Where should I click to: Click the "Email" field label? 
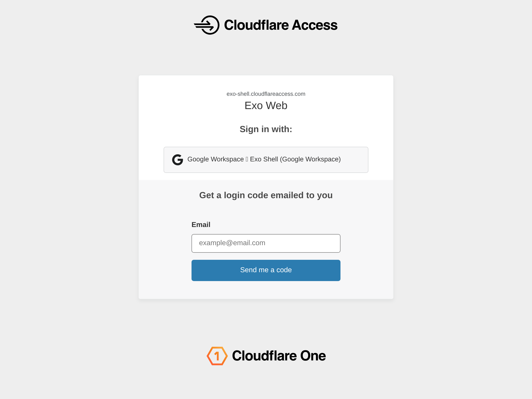[201, 225]
